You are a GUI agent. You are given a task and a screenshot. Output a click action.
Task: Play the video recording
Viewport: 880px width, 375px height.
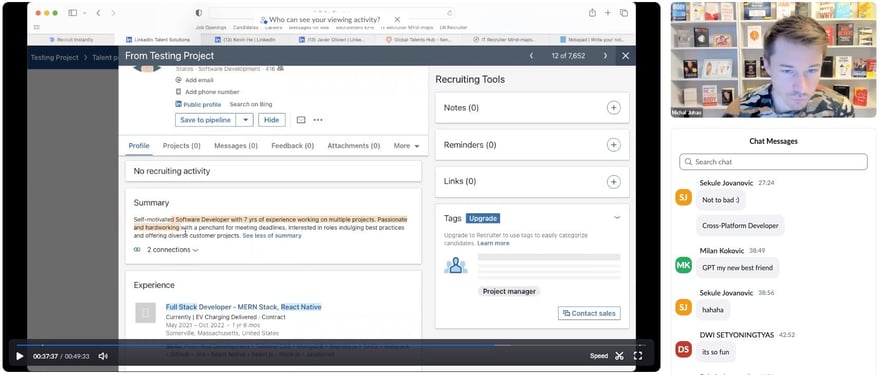[x=20, y=356]
